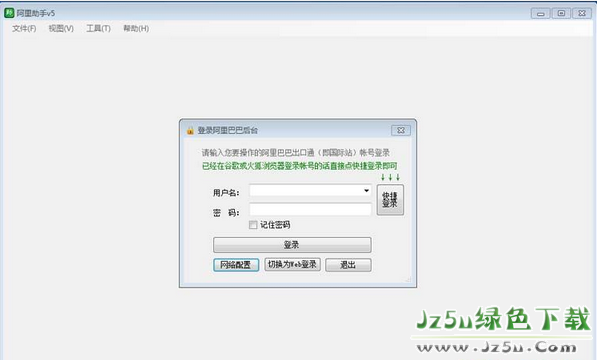Toggle the 记住密码 checkbox
Screen dimensions: 597x360
(x=253, y=225)
